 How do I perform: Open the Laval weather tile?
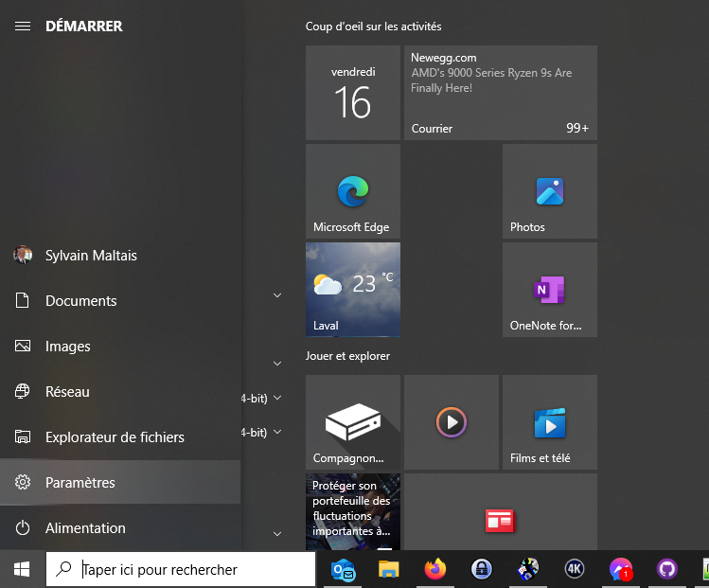click(352, 290)
